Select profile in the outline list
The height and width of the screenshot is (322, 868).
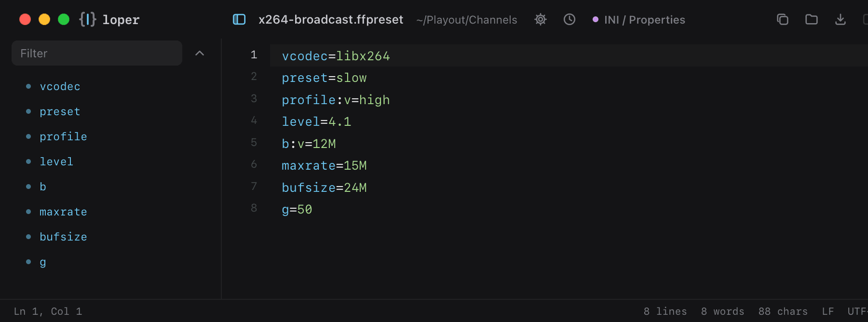coord(63,137)
